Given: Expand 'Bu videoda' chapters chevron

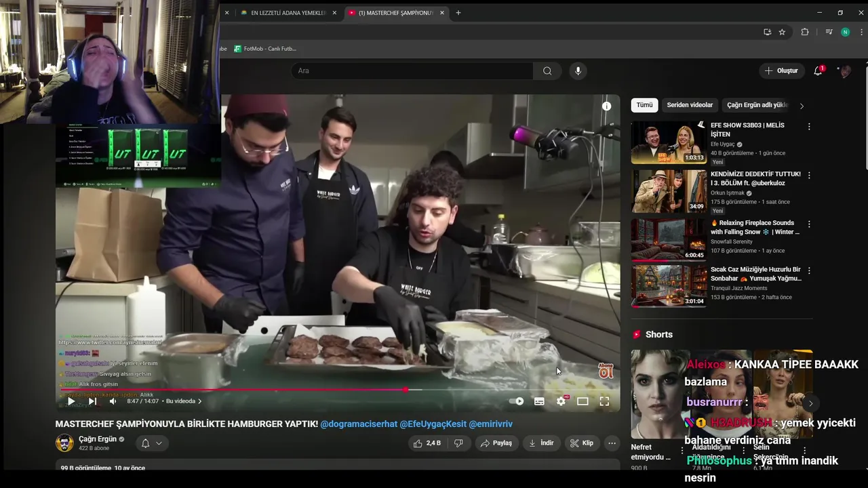Looking at the screenshot, I should pyautogui.click(x=199, y=401).
